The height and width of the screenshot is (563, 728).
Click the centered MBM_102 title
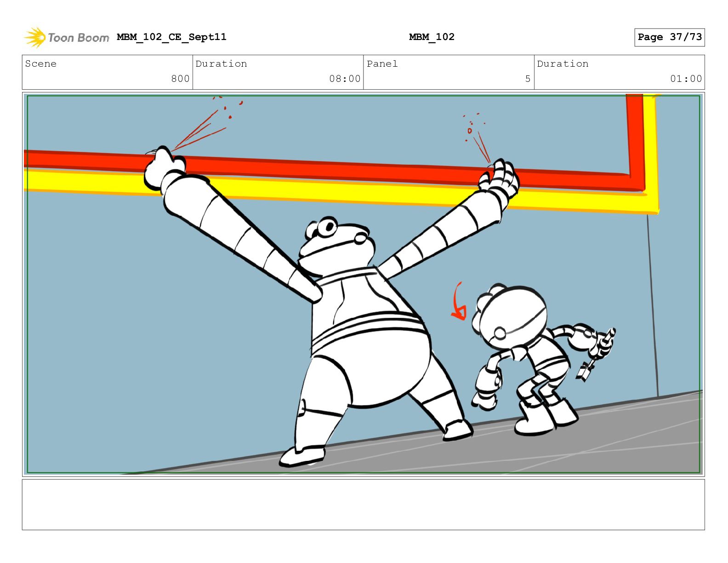432,37
